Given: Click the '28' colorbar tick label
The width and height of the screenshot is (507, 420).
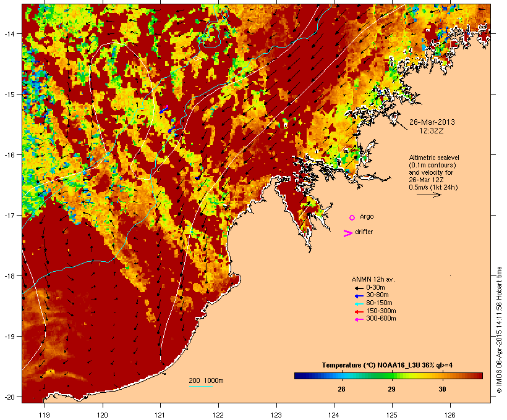Looking at the screenshot, I should click(x=341, y=389).
